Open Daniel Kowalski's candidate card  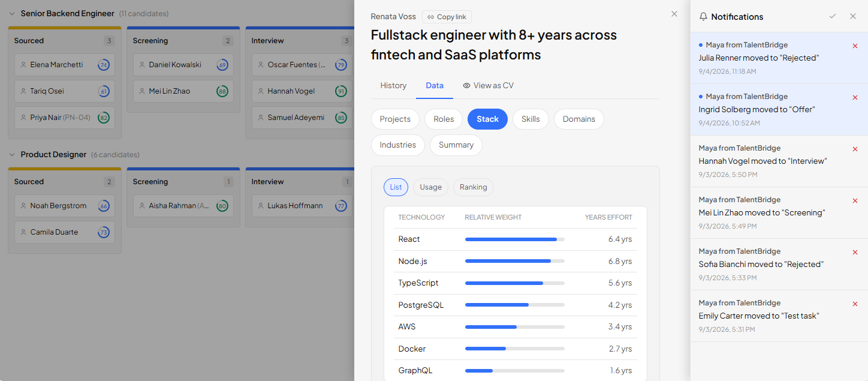pos(183,65)
